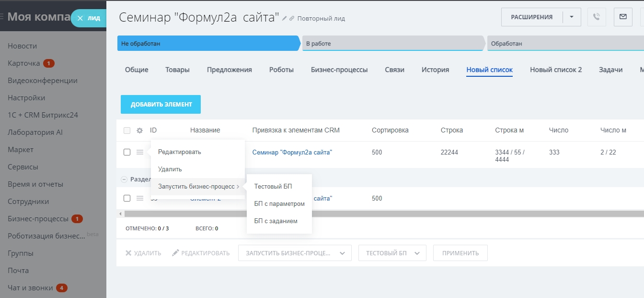Check the first row checkbox
This screenshot has height=298, width=644.
click(127, 152)
